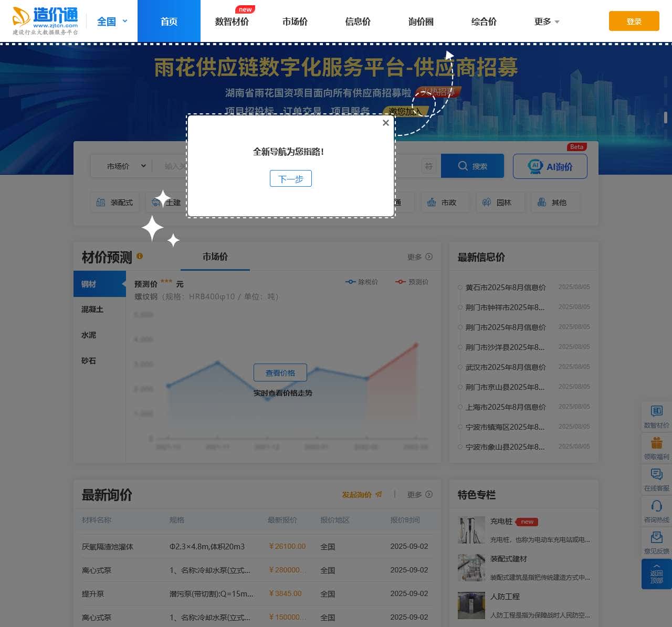Click the orange 登录 button
The height and width of the screenshot is (627, 672).
[634, 22]
